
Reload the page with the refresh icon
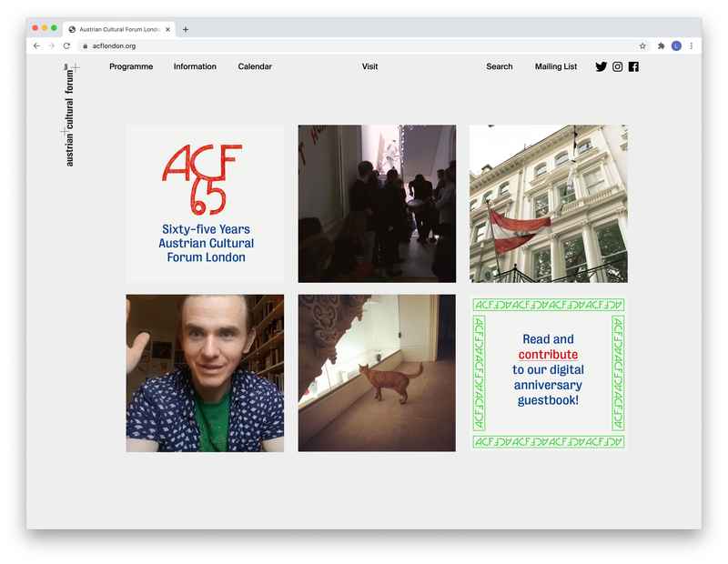coord(66,46)
